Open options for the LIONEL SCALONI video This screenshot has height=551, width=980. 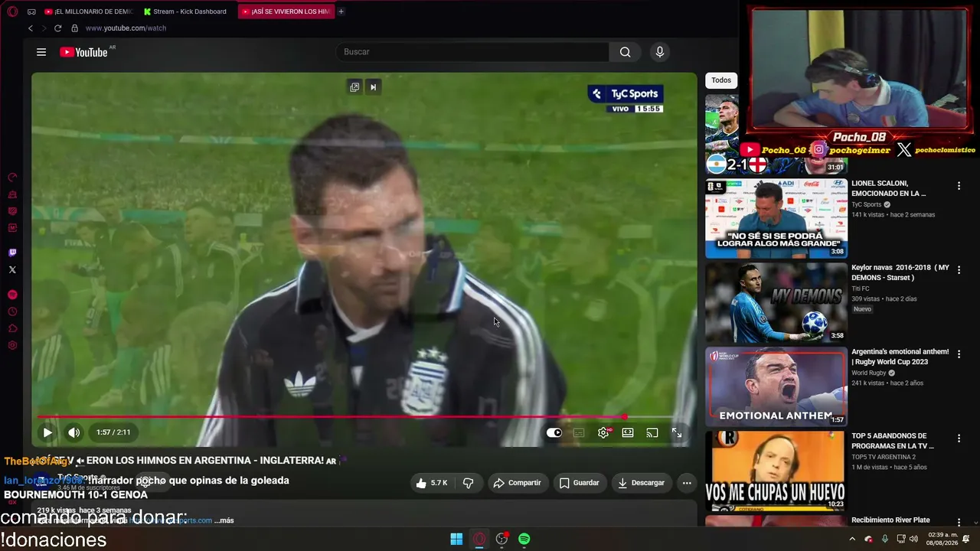coord(959,186)
